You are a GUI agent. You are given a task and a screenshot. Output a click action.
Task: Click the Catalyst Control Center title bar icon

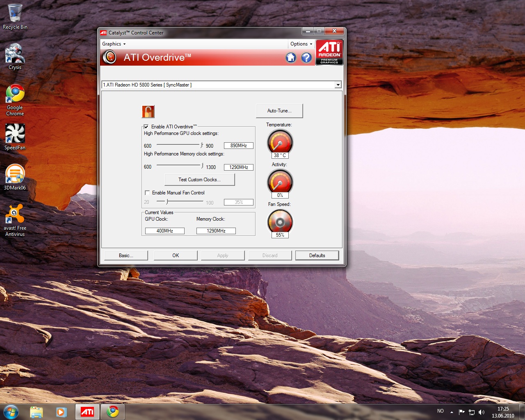104,33
